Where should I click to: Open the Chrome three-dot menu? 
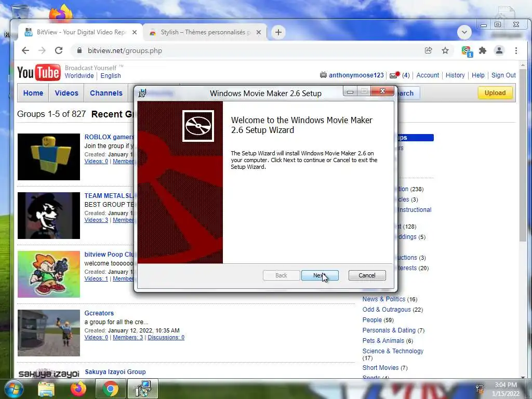point(516,50)
